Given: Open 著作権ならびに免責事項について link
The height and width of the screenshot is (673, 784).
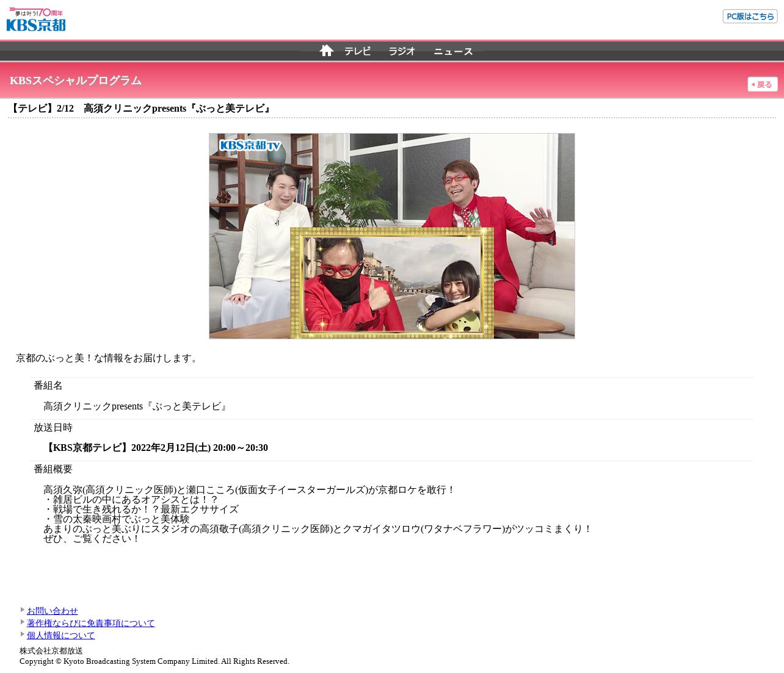Looking at the screenshot, I should pos(91,623).
